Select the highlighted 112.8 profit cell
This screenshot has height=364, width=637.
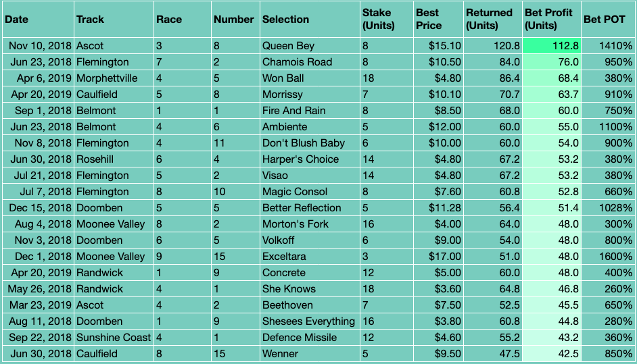pos(551,46)
